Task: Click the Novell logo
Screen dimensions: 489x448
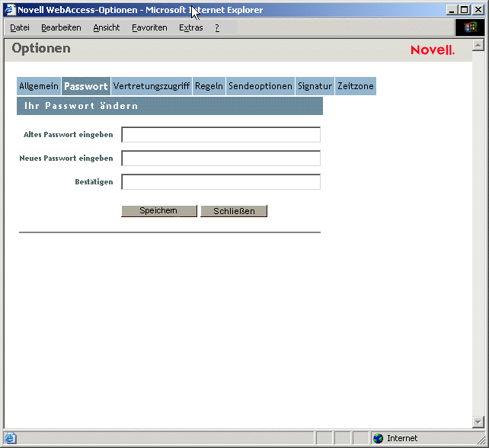Action: (x=433, y=50)
